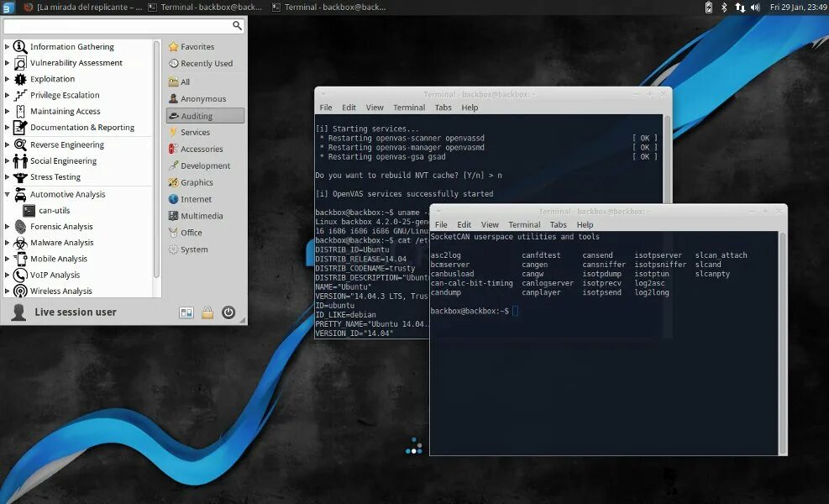Select the Recently Used category
The height and width of the screenshot is (504, 829).
click(205, 64)
